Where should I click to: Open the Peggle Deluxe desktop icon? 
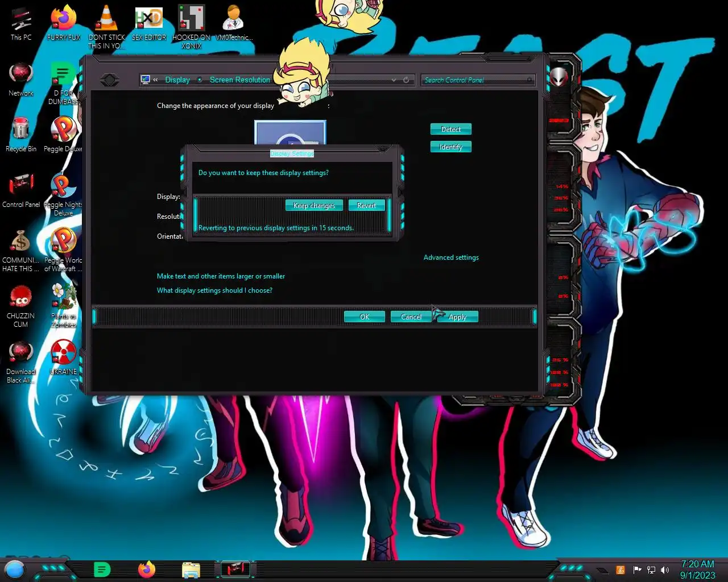click(x=63, y=135)
